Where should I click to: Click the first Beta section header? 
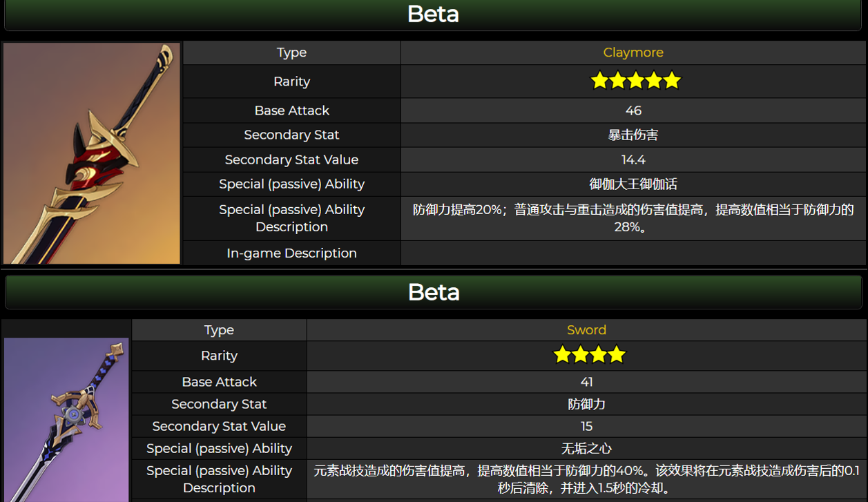click(x=433, y=15)
